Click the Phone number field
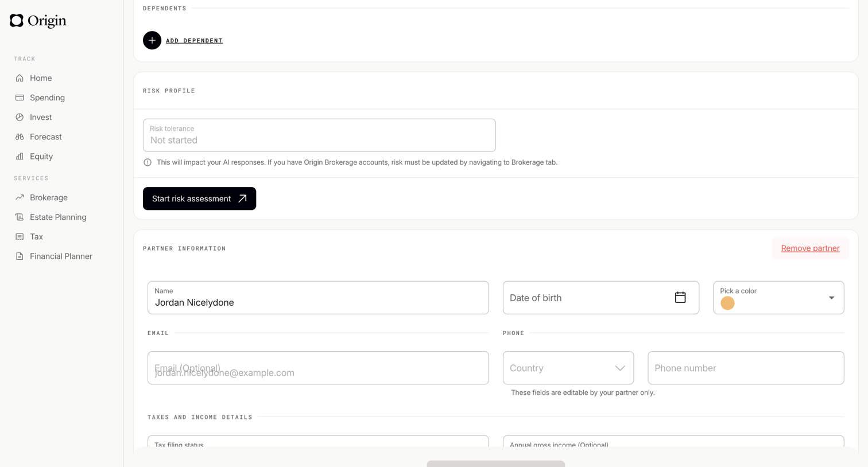868x467 pixels. click(x=746, y=368)
